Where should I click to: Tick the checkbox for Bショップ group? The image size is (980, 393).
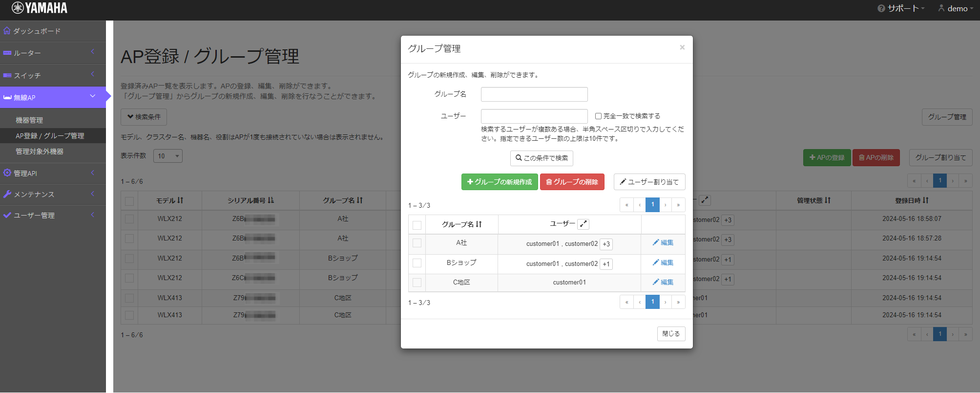coord(417,263)
